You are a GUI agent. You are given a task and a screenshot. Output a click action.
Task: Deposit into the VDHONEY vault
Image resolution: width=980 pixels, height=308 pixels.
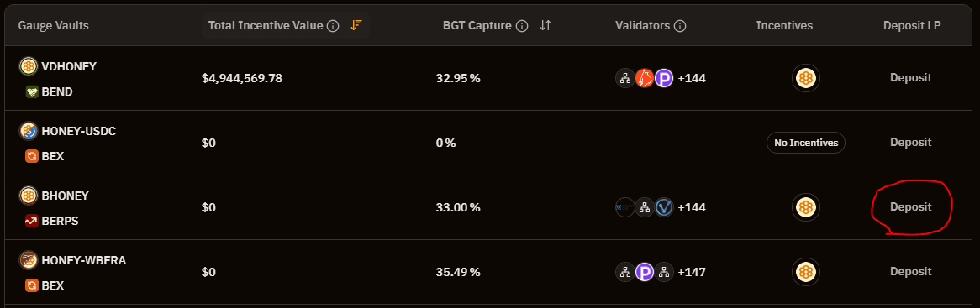(x=910, y=77)
